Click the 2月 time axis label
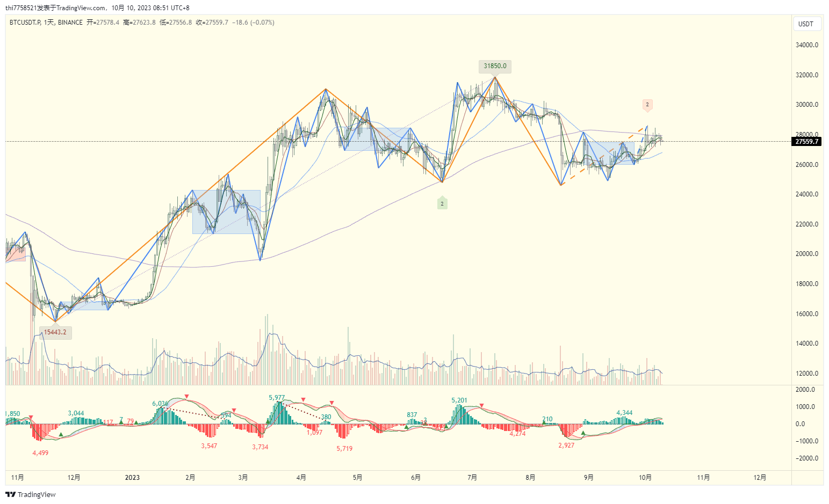This screenshot has height=504, width=829. click(190, 478)
